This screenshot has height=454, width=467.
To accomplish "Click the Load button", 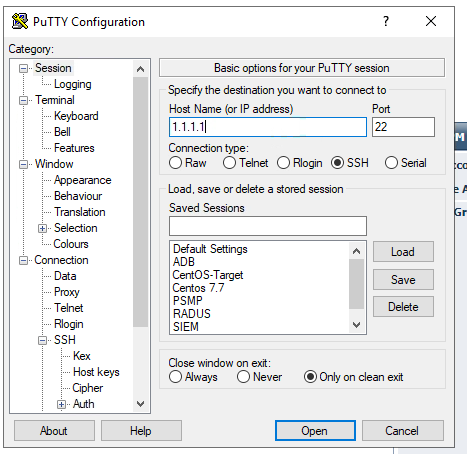I will [403, 252].
